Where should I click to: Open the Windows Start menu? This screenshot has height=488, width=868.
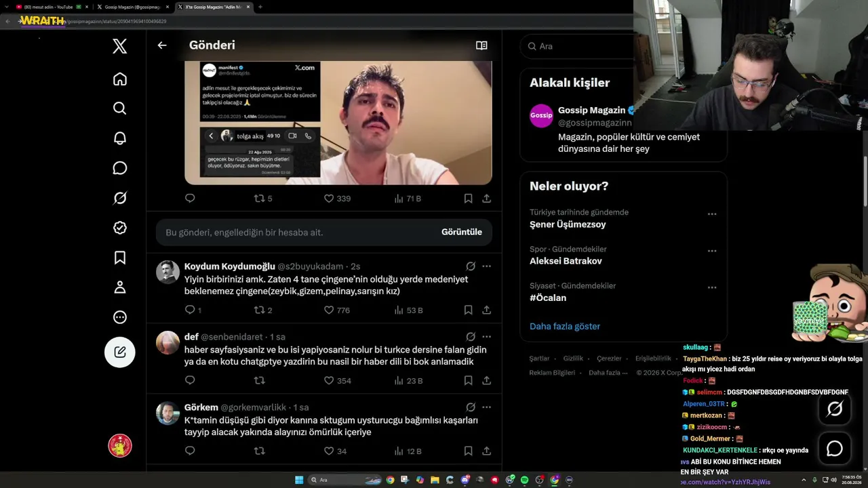[299, 480]
